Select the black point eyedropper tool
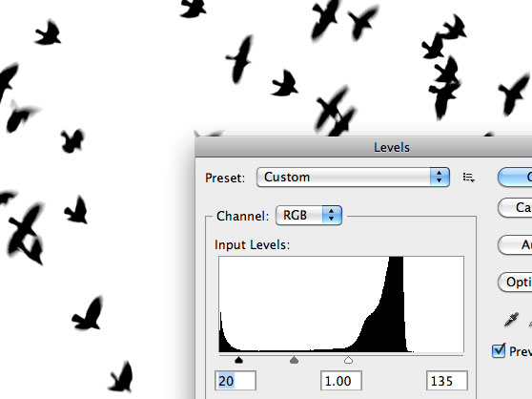This screenshot has width=532, height=399. (x=511, y=320)
